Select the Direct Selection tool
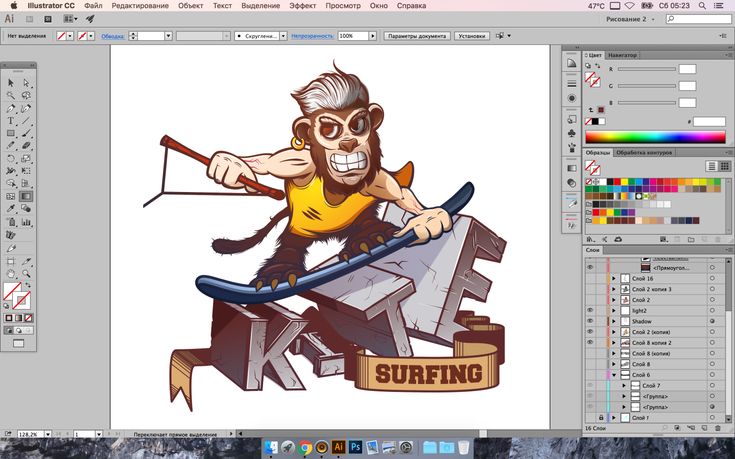 click(x=26, y=83)
